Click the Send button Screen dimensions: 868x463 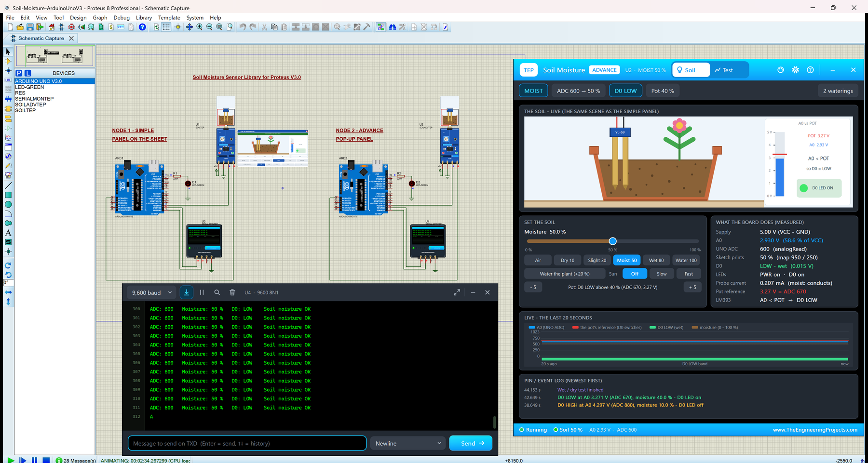pyautogui.click(x=471, y=443)
